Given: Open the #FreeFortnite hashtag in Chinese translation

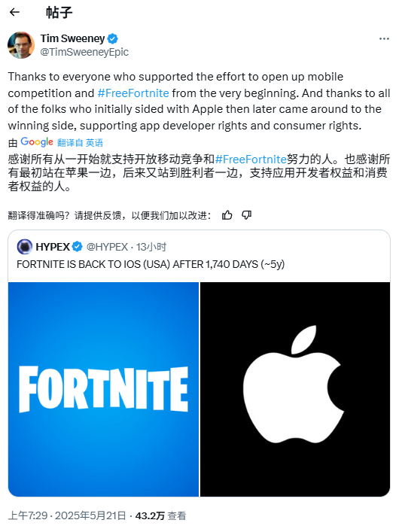Looking at the screenshot, I should [x=251, y=159].
